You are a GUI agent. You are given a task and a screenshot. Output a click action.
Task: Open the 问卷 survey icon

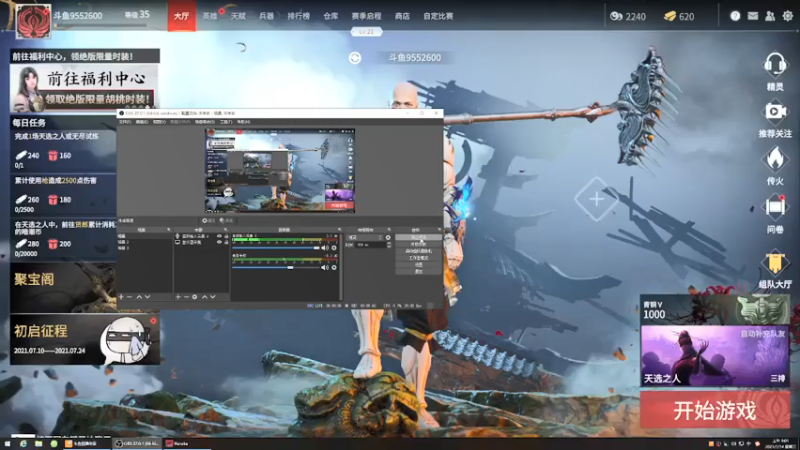pos(775,207)
